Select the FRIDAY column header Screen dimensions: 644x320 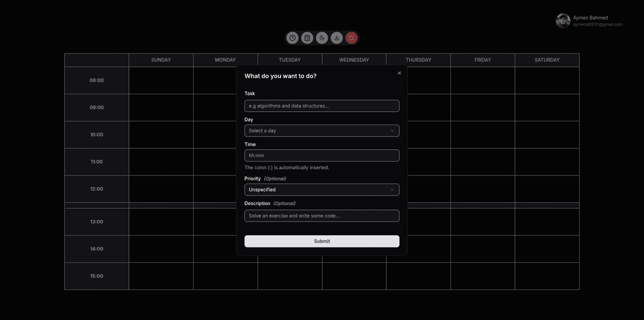(482, 60)
